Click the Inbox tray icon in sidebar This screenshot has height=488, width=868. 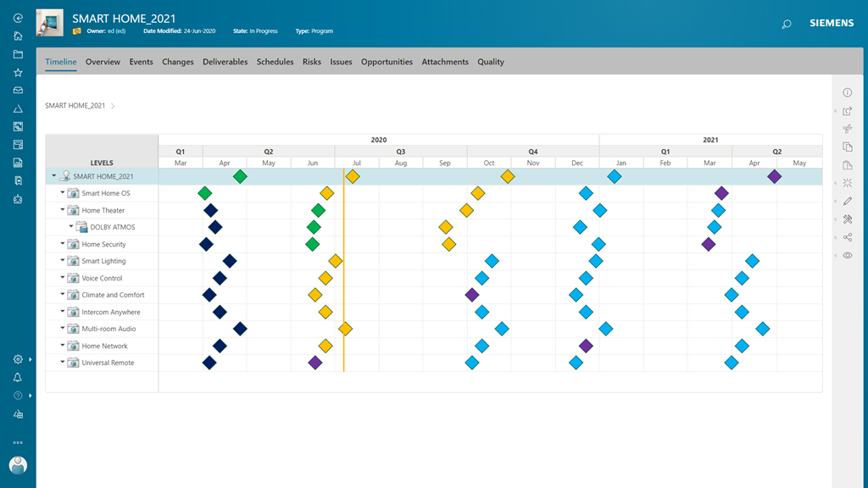click(x=18, y=91)
